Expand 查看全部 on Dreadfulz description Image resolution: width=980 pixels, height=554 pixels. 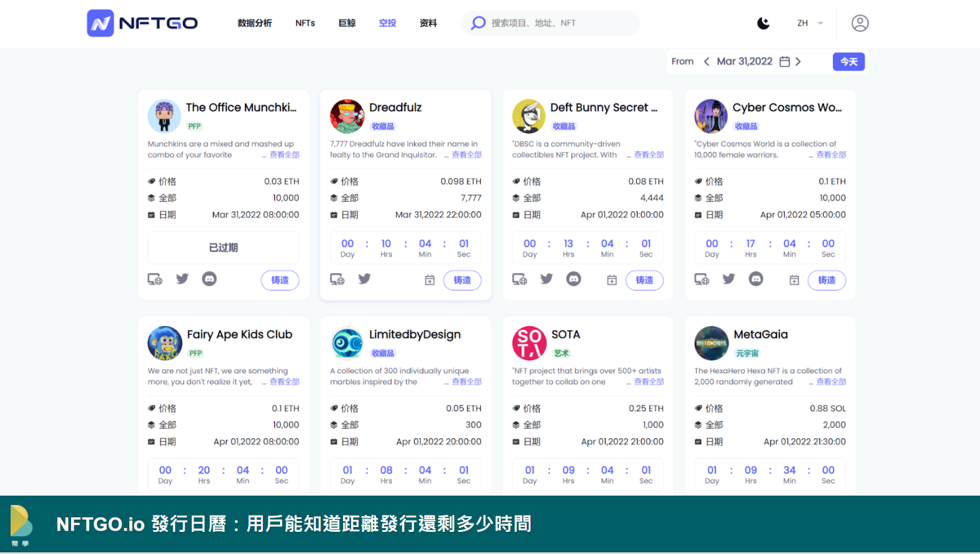(467, 155)
